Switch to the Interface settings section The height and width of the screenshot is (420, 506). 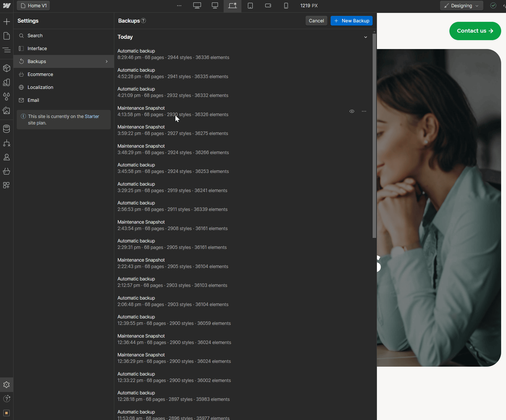[x=37, y=48]
